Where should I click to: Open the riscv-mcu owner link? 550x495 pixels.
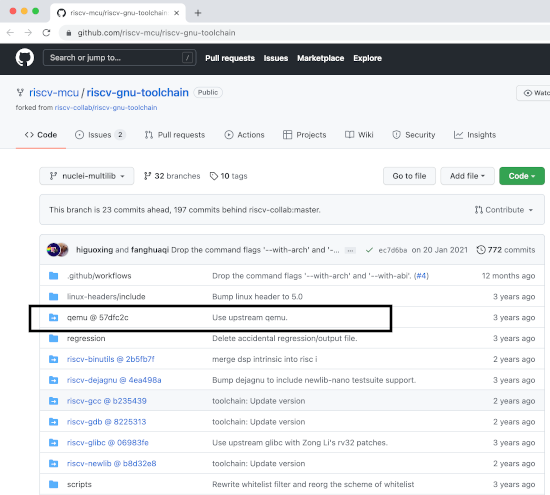tap(54, 93)
